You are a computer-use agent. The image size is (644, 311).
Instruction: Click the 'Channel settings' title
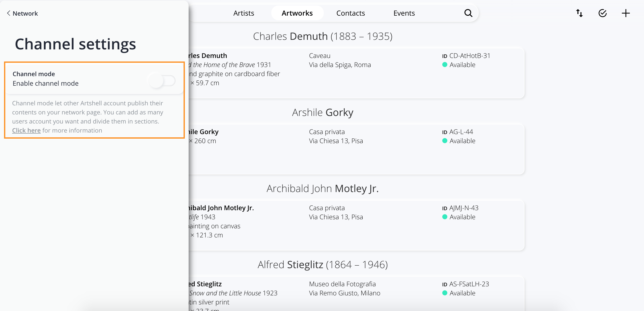[75, 44]
